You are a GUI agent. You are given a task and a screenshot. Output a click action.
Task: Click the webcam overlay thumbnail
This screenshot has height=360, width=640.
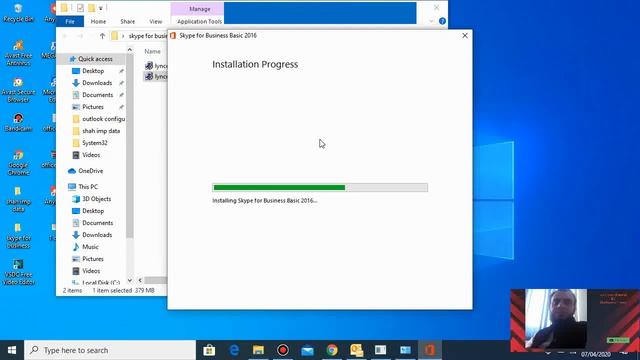(575, 320)
